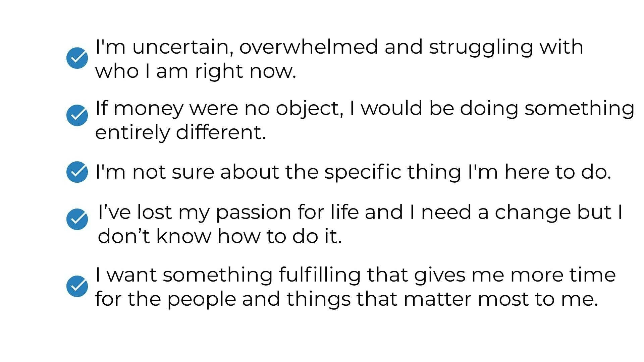Click the word "struggling" in first statement

point(481,48)
